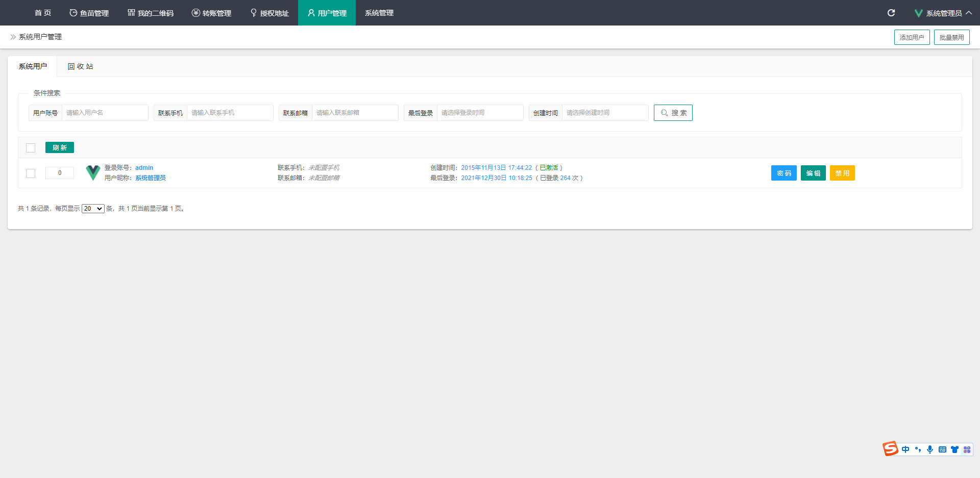The width and height of the screenshot is (980, 478).
Task: Open the 转账管理 menu
Action: [x=212, y=13]
